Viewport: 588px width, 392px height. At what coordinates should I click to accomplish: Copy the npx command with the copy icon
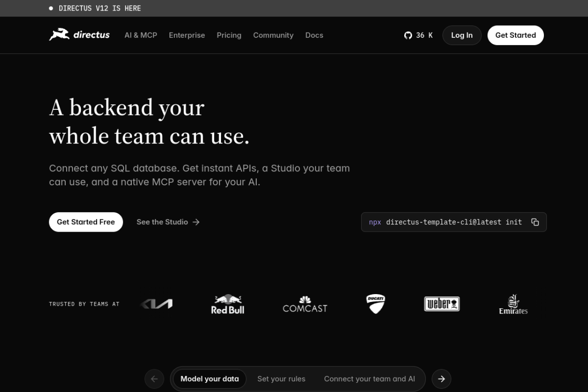click(x=535, y=222)
